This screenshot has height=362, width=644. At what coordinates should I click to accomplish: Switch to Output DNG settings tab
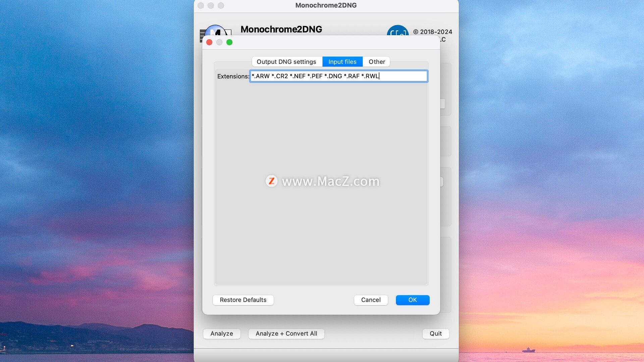tap(286, 62)
